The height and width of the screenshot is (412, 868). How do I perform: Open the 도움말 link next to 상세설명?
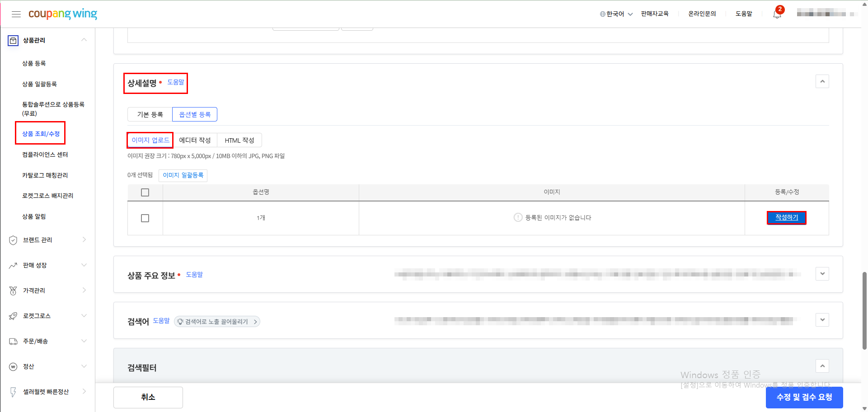[176, 82]
